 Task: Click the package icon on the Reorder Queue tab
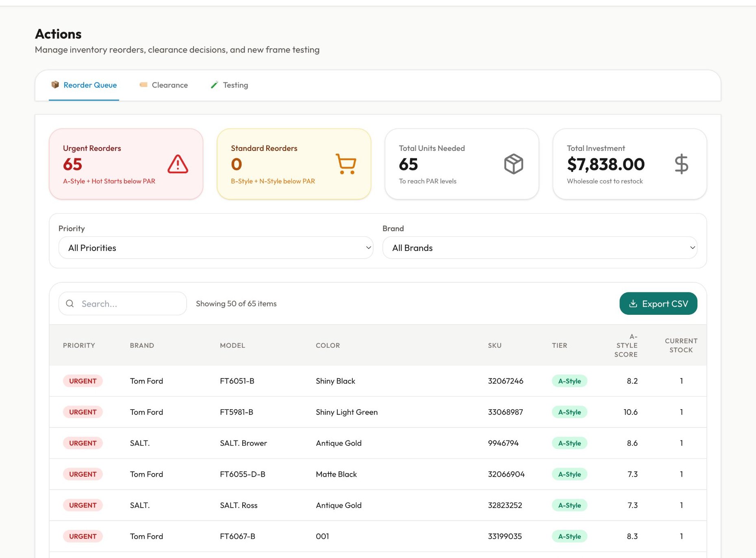(55, 85)
